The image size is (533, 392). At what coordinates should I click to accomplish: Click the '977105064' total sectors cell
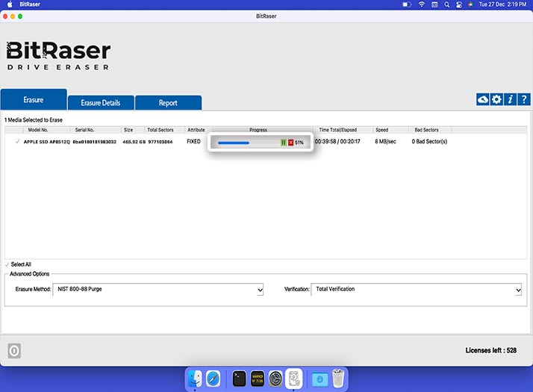click(160, 142)
